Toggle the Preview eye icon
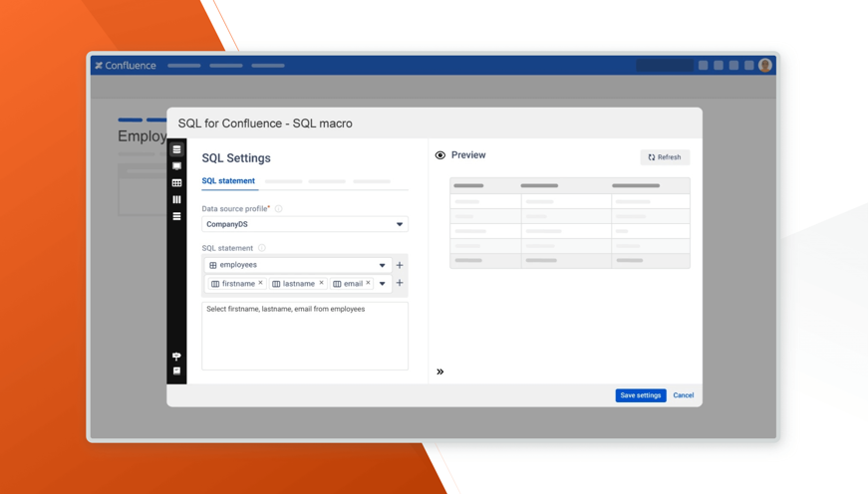Viewport: 868px width, 494px height. (x=440, y=155)
